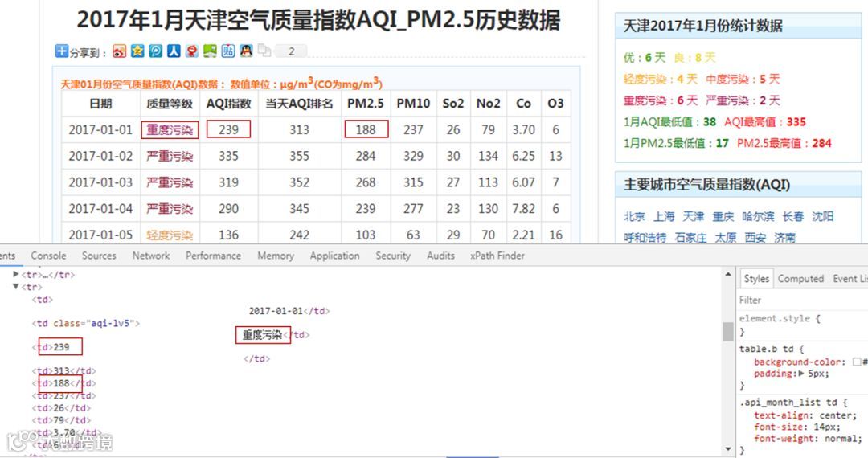This screenshot has height=458, width=868.
Task: Click the 沈阳 city link
Action: pos(823,216)
